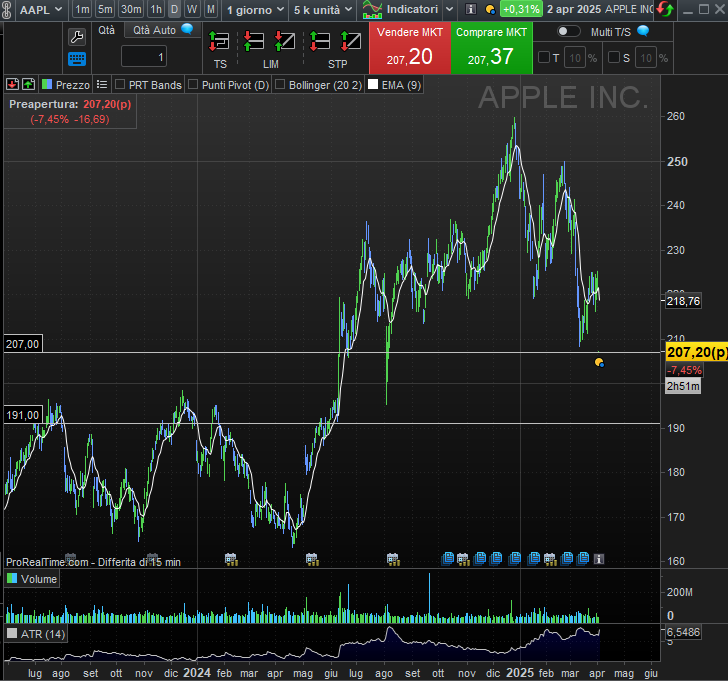Open the wrench settings icon

[77, 36]
